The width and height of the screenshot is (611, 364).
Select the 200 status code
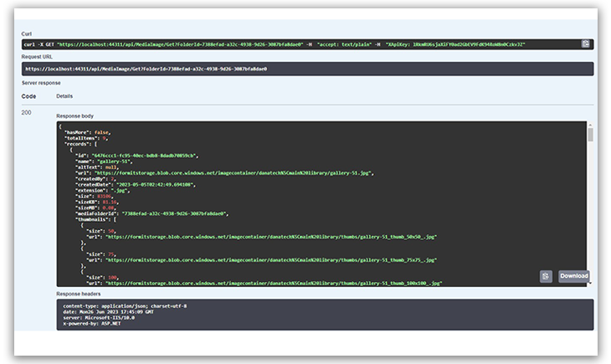coord(27,112)
